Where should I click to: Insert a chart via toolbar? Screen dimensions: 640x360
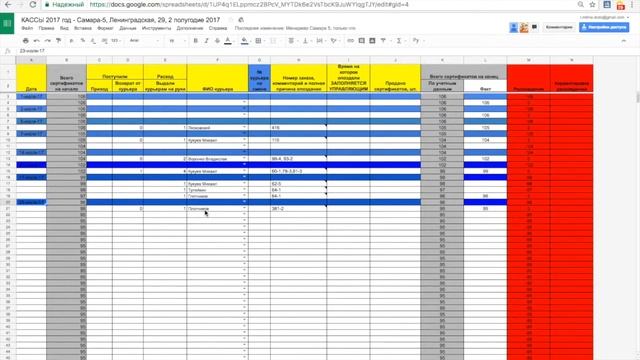[x=372, y=41]
